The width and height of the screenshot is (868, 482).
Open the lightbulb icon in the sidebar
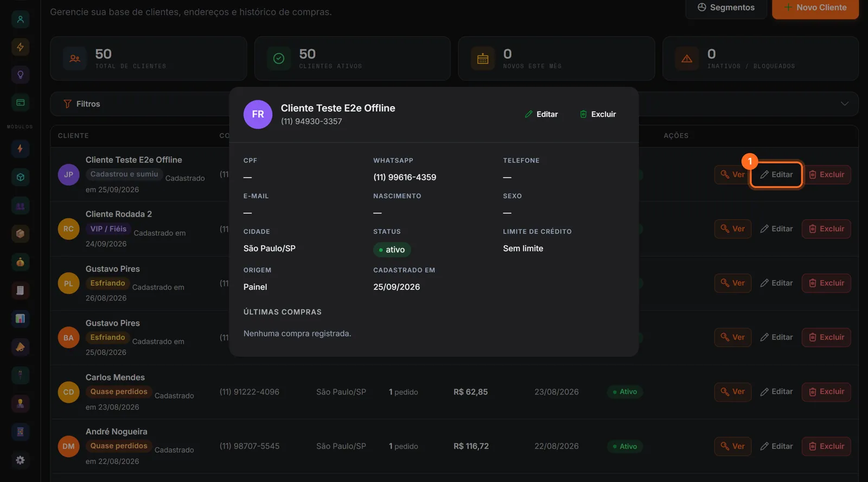20,75
